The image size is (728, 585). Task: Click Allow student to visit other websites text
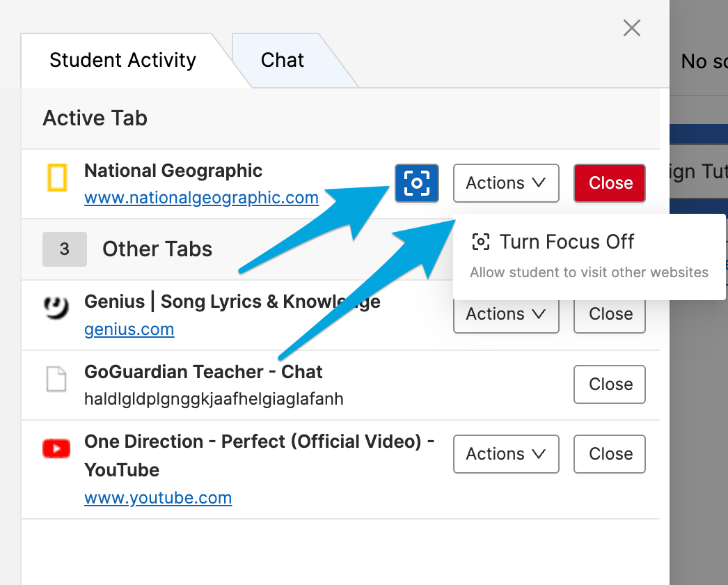click(589, 272)
